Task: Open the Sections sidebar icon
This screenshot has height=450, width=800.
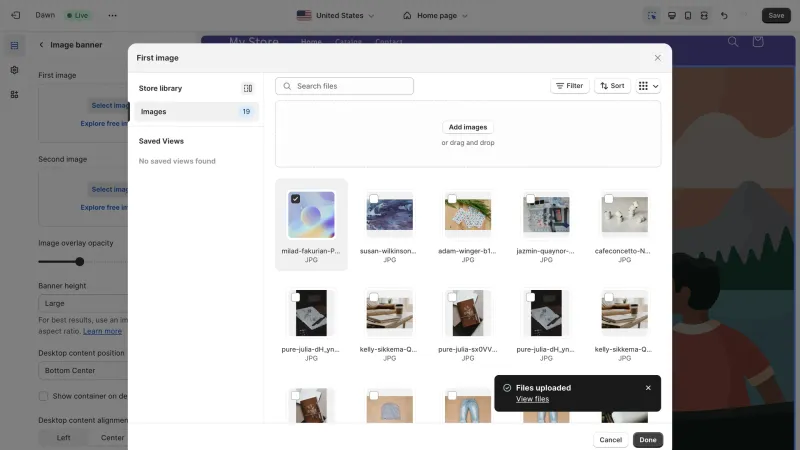Action: point(14,45)
